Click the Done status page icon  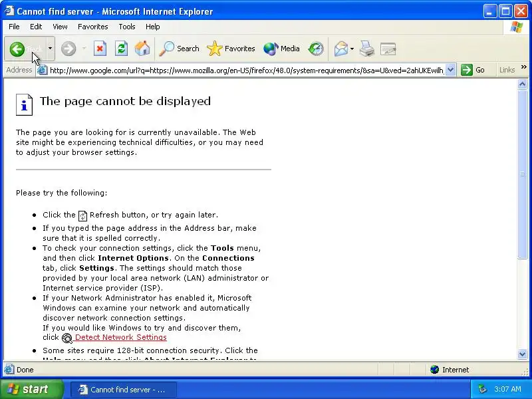coord(9,370)
